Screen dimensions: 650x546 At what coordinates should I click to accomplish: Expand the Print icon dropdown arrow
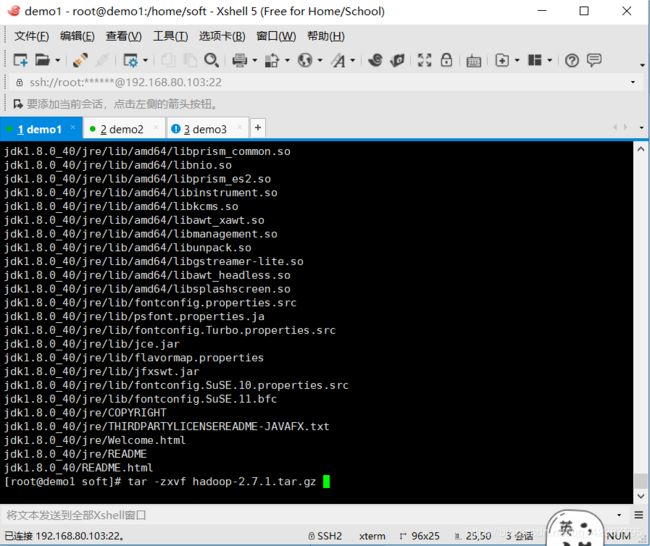tap(255, 61)
